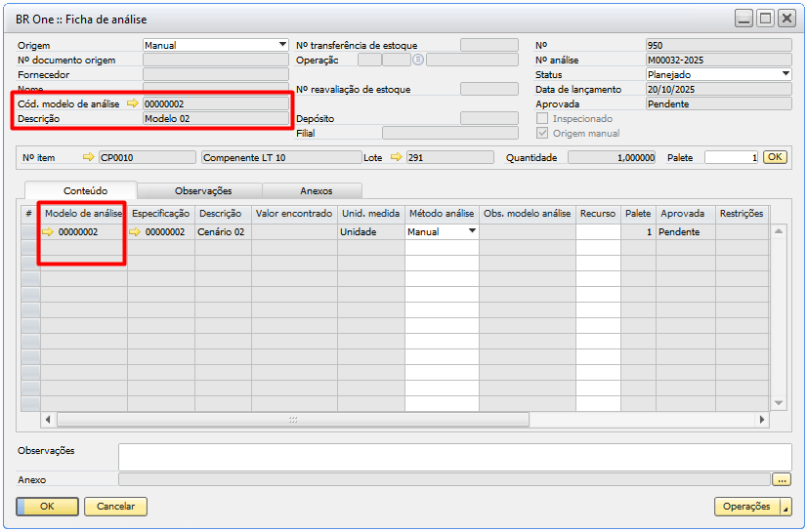Image resolution: width=807 pixels, height=532 pixels.
Task: Open the Nº item link arrow
Action: pos(89,157)
